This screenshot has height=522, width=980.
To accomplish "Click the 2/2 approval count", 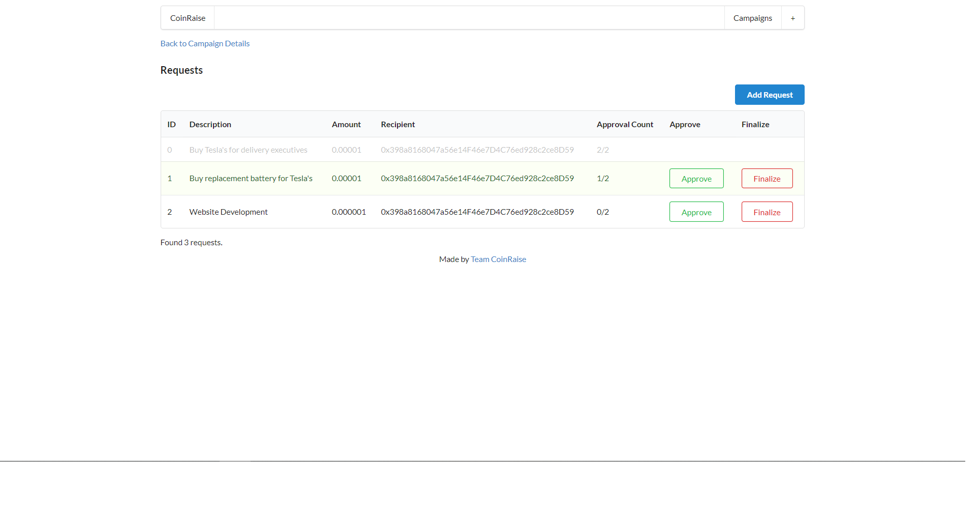I will [x=603, y=150].
